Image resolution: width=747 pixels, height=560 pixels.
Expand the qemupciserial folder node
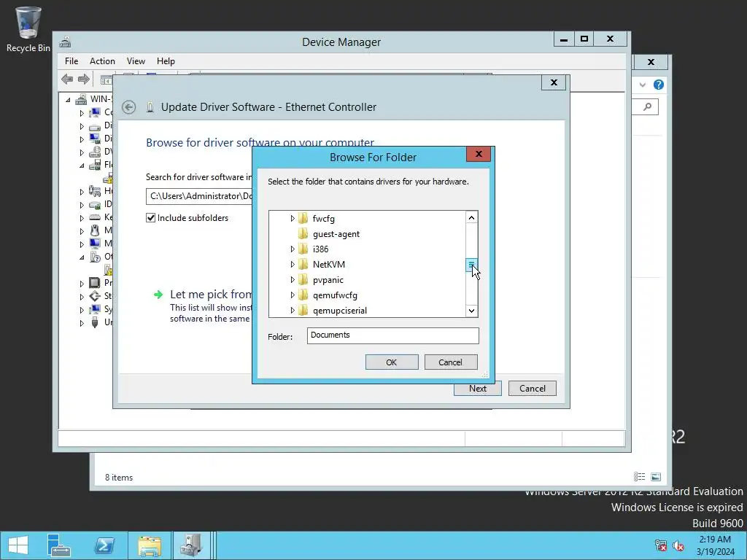pyautogui.click(x=293, y=311)
